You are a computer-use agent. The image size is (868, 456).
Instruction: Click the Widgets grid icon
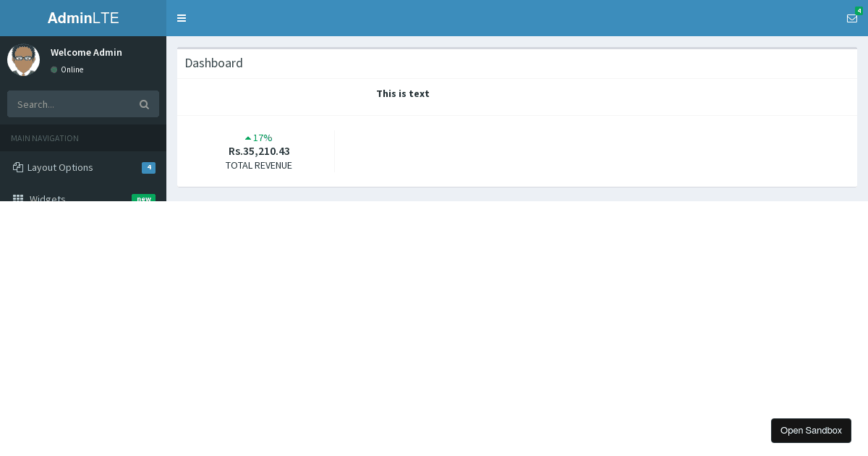click(18, 199)
